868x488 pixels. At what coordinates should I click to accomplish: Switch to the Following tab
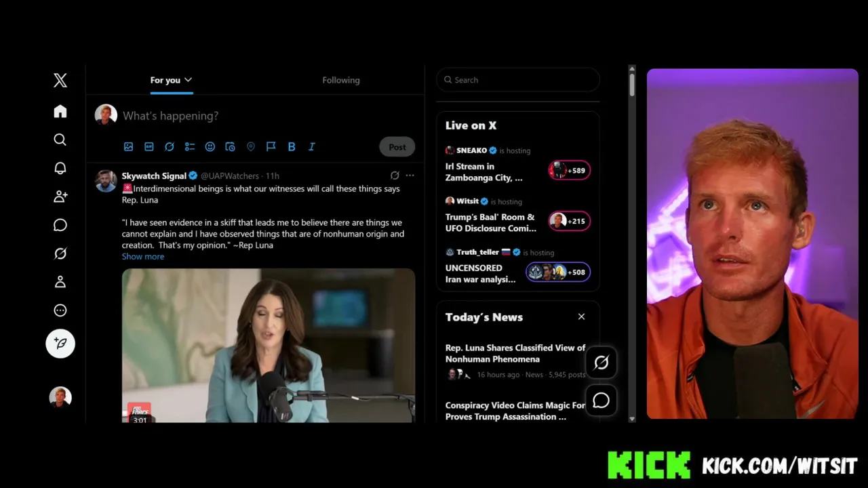tap(341, 80)
